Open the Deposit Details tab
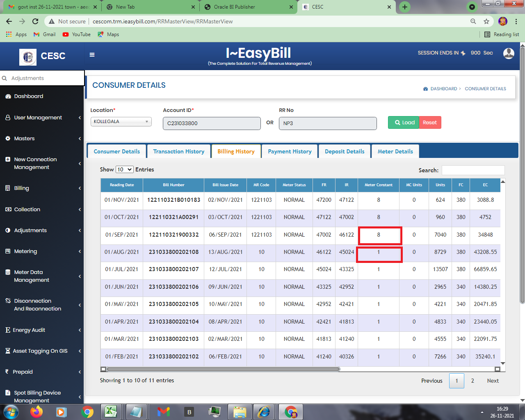Viewport: 525px width, 420px height. coord(345,151)
